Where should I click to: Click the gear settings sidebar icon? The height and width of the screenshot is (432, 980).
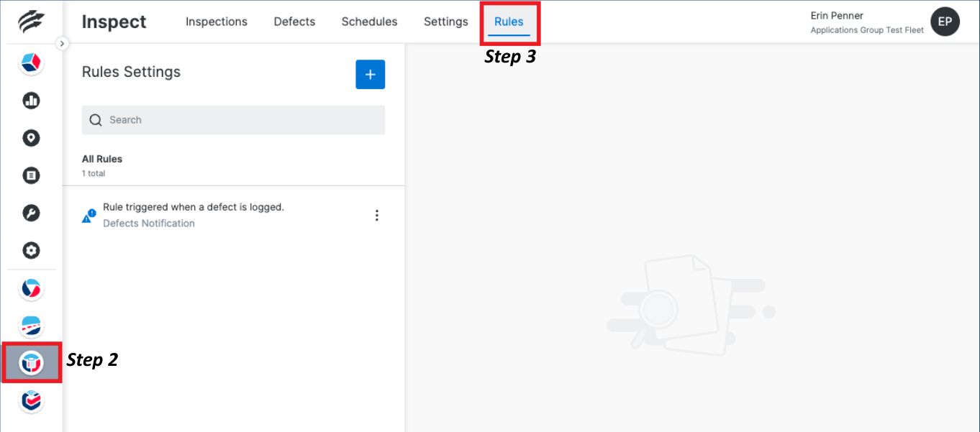(x=31, y=250)
